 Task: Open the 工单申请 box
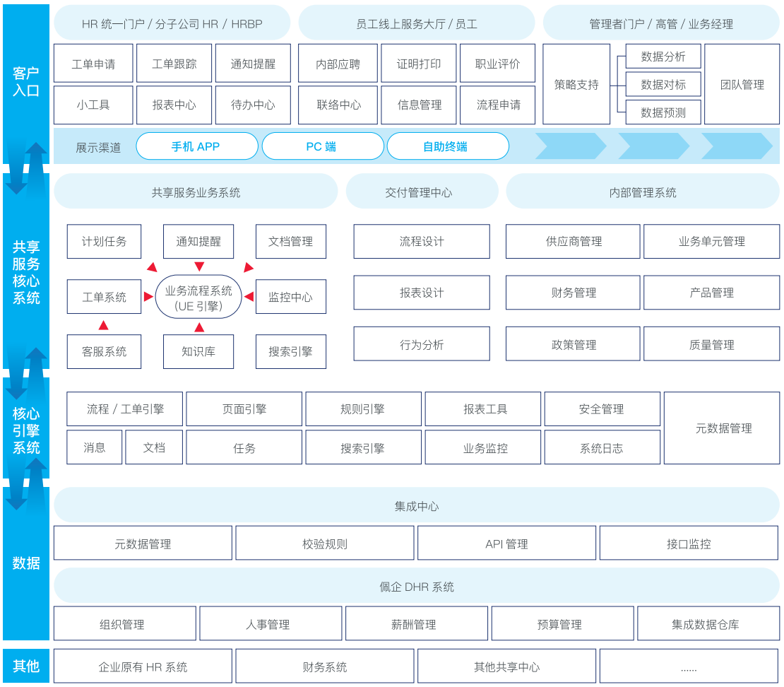[x=93, y=64]
